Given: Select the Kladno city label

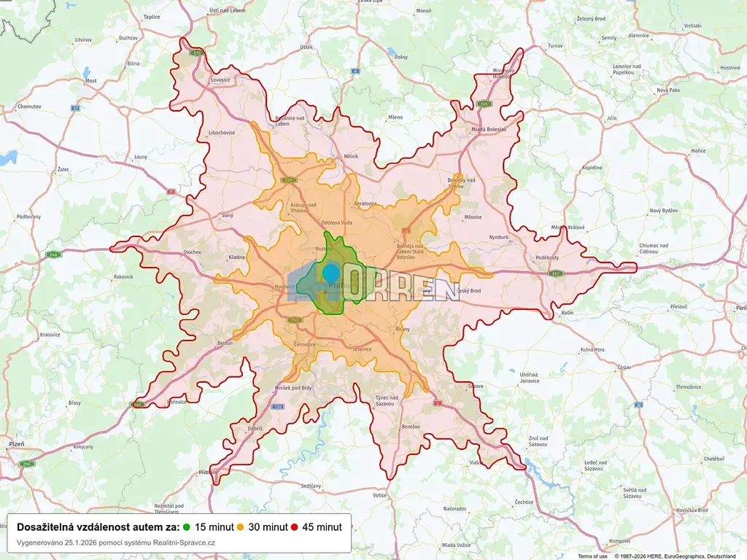Looking at the screenshot, I should [237, 257].
